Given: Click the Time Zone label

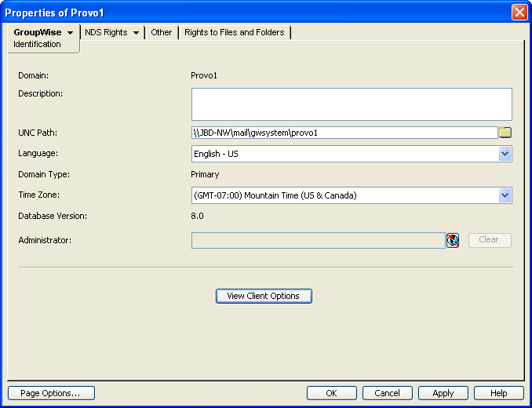Looking at the screenshot, I should (38, 195).
